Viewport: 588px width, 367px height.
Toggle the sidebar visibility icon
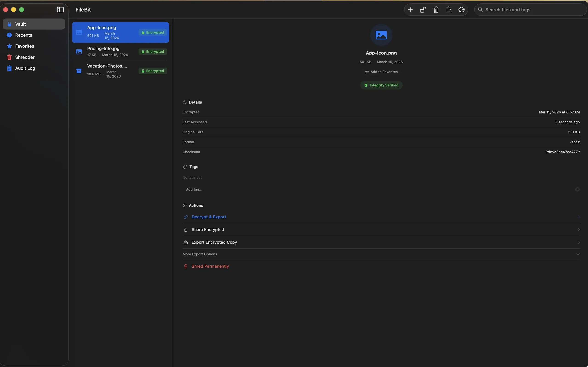[x=60, y=10]
